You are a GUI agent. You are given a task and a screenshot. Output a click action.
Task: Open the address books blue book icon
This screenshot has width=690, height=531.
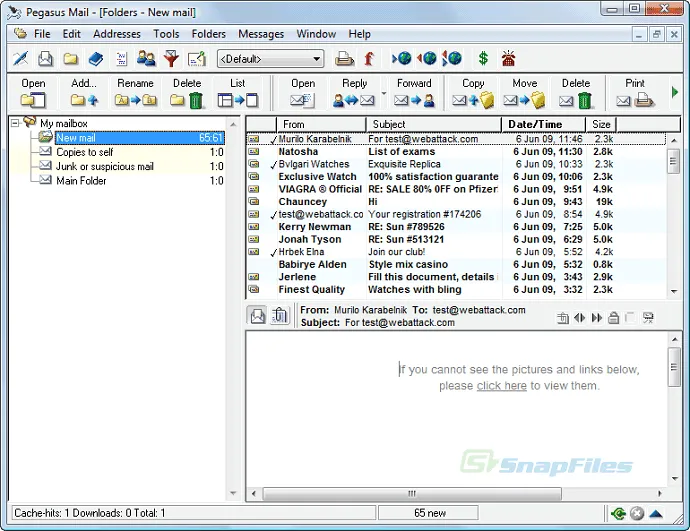pyautogui.click(x=95, y=59)
